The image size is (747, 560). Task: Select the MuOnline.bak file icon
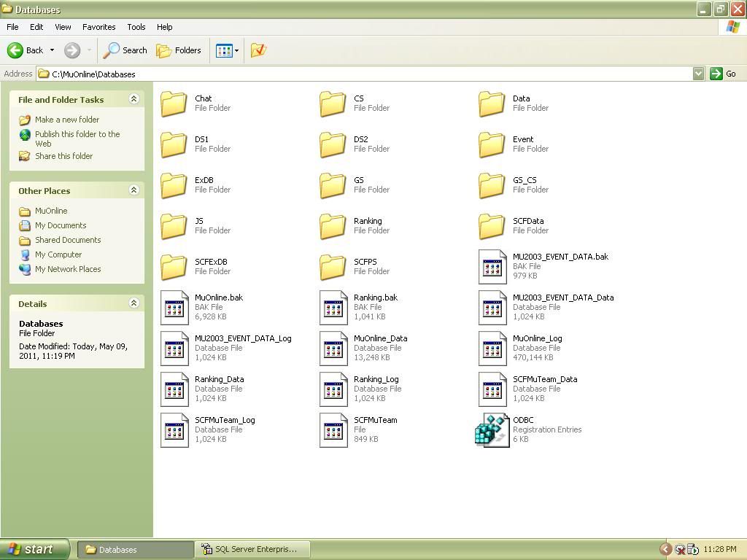coord(174,307)
